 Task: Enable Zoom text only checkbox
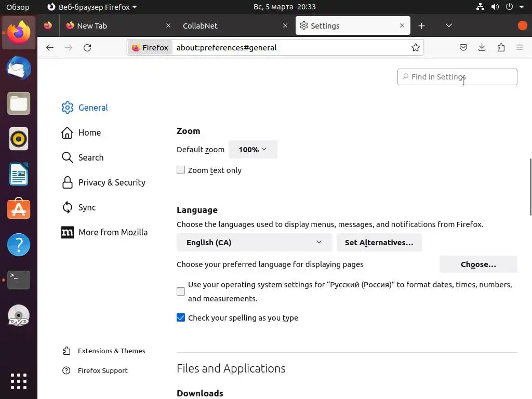pyautogui.click(x=181, y=170)
